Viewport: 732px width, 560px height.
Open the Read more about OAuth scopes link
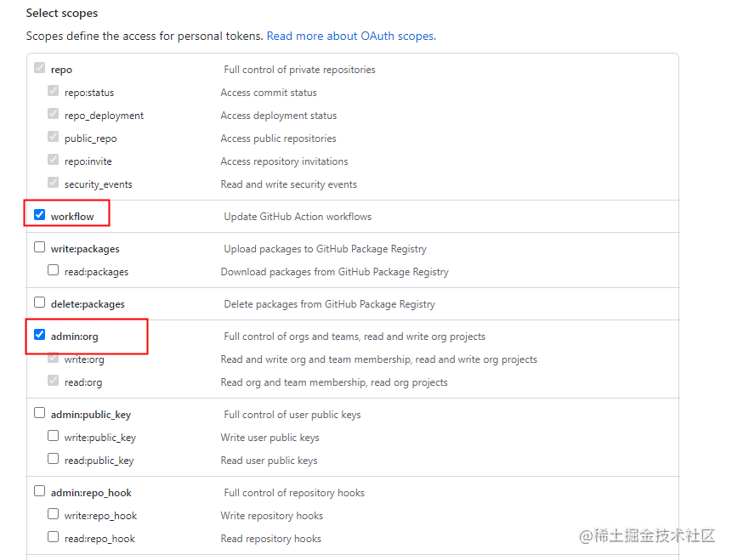coord(351,36)
